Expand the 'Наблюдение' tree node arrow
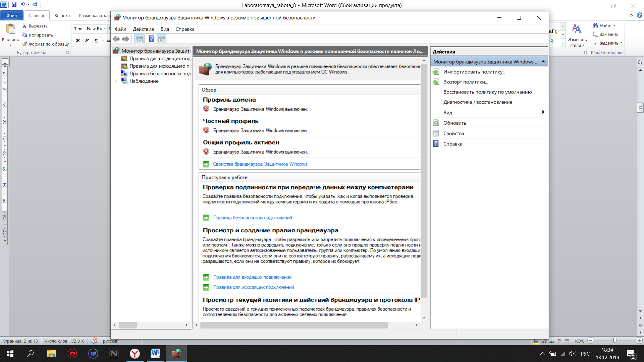The height and width of the screenshot is (362, 644). coord(116,81)
